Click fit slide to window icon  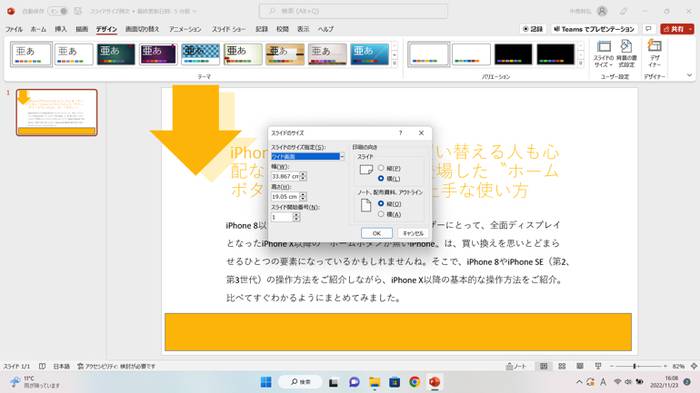(x=693, y=366)
